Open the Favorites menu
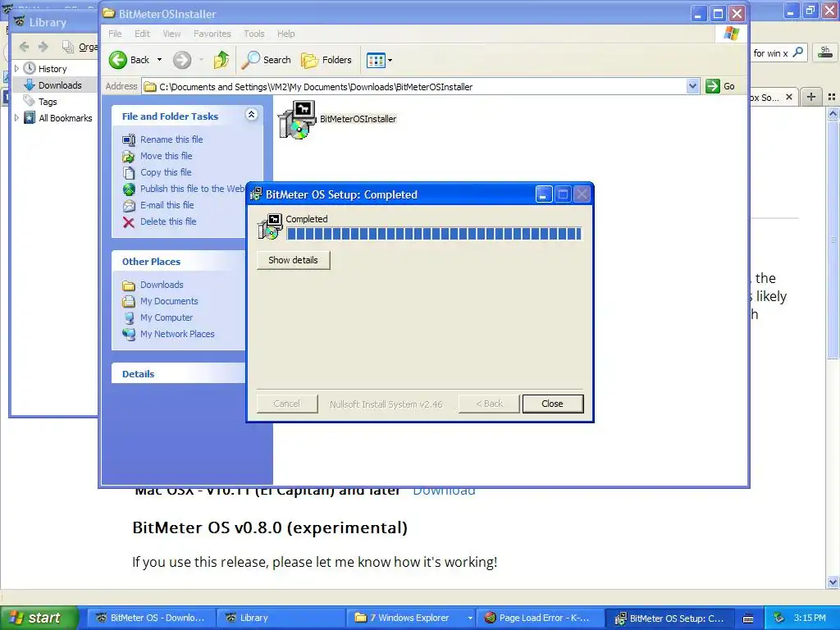Viewport: 840px width, 630px height. coord(212,34)
